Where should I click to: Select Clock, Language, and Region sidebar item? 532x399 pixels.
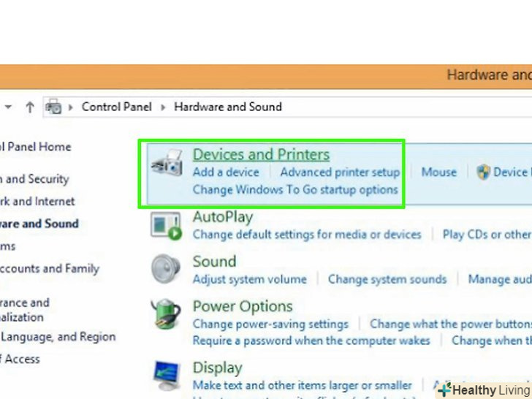pos(58,337)
